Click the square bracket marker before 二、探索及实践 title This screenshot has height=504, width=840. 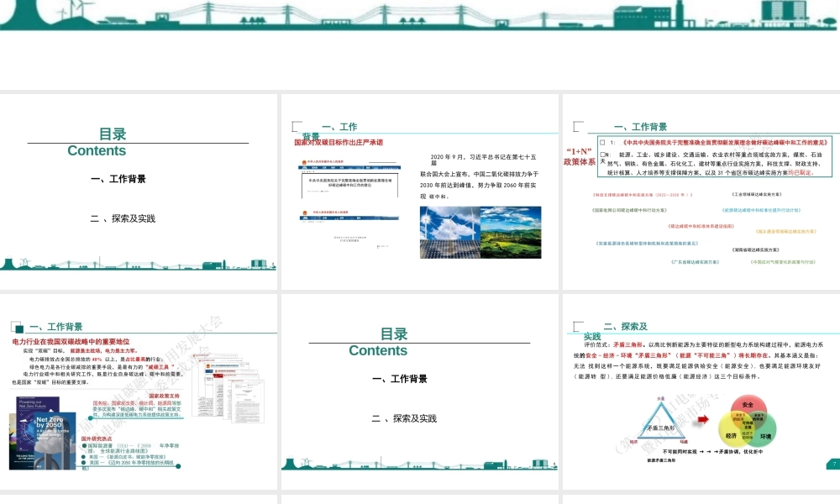577,325
